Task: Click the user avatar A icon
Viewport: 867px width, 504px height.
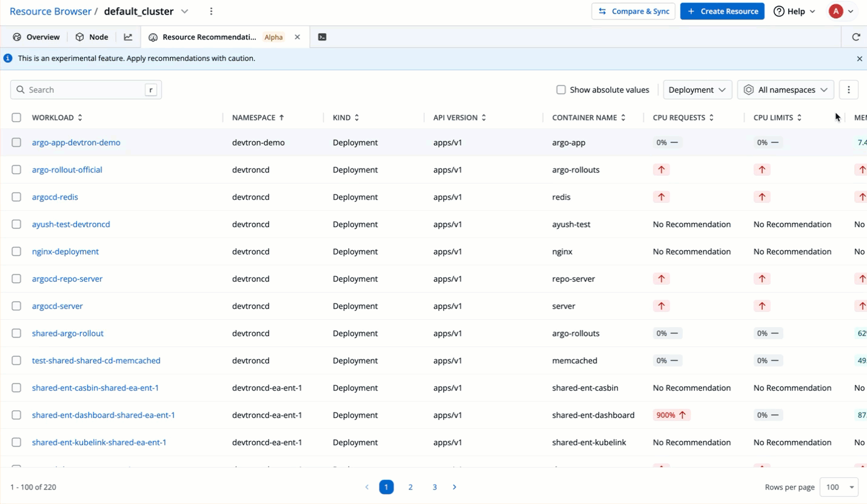Action: pyautogui.click(x=835, y=12)
